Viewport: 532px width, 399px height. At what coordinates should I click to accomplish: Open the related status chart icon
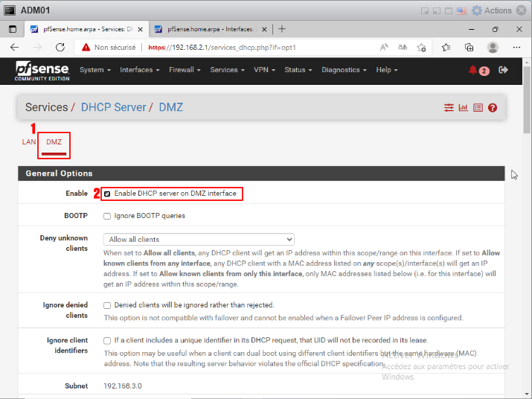pos(463,108)
